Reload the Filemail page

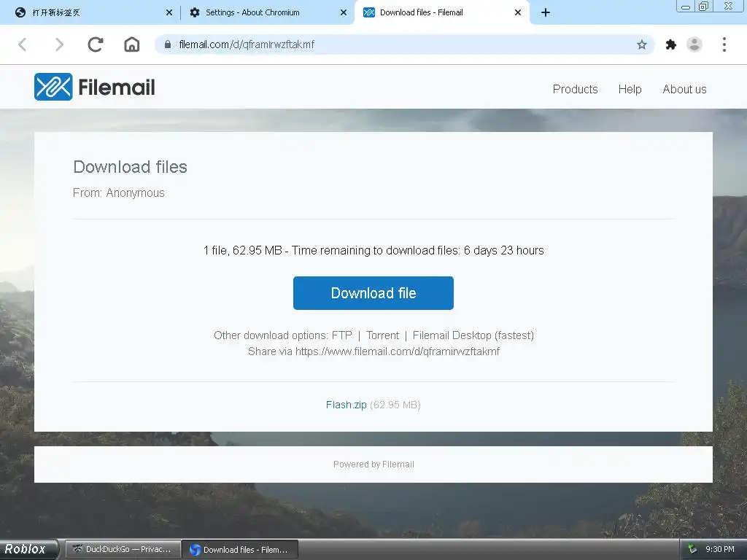96,44
